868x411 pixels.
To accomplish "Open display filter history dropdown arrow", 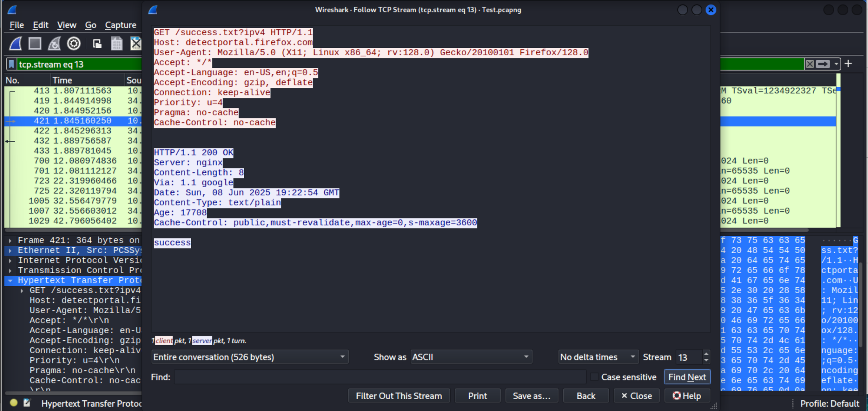I will [x=836, y=64].
